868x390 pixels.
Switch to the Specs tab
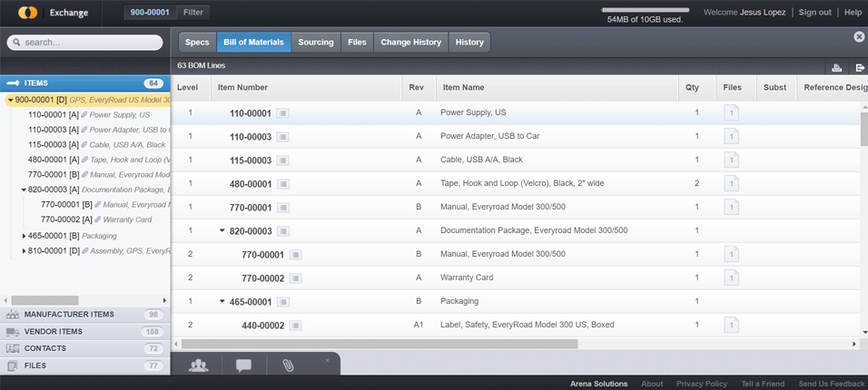(x=197, y=42)
